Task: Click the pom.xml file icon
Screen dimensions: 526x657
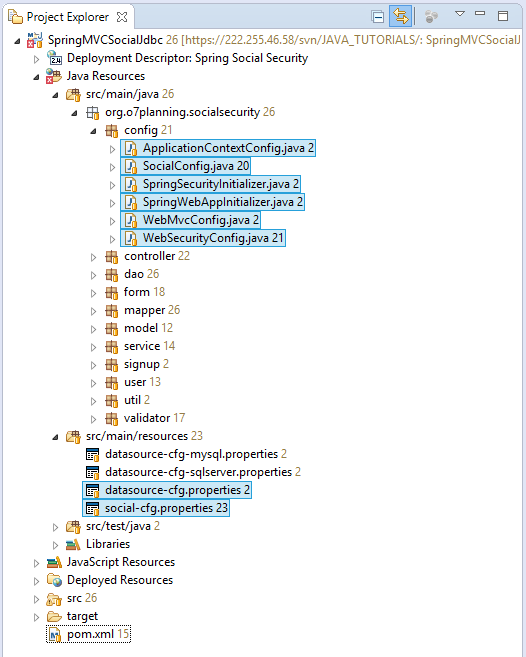Action: 55,634
